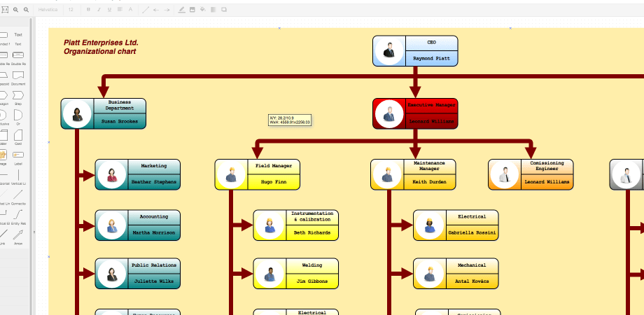Toggle bold formatting
The height and width of the screenshot is (315, 644).
88,9
